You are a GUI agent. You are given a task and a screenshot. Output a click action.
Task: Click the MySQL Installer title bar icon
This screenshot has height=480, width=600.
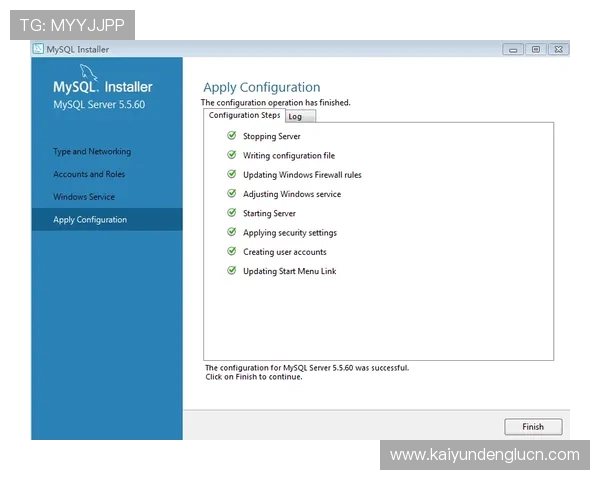38,49
